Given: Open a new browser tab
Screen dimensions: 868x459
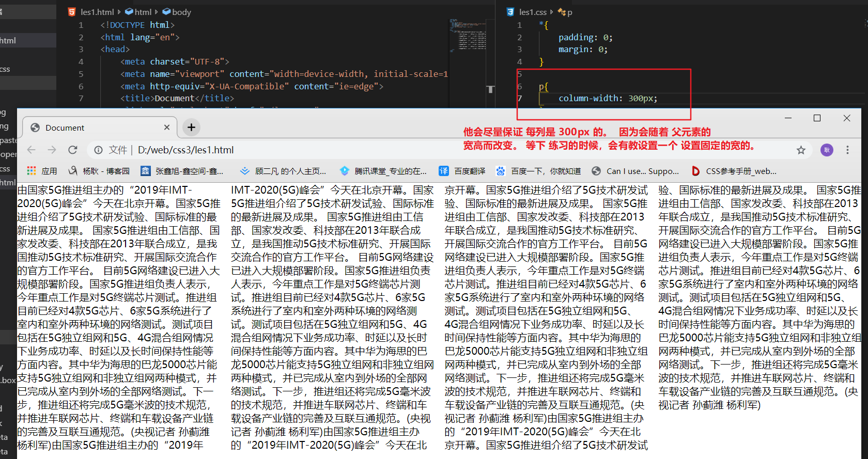Looking at the screenshot, I should coord(191,128).
